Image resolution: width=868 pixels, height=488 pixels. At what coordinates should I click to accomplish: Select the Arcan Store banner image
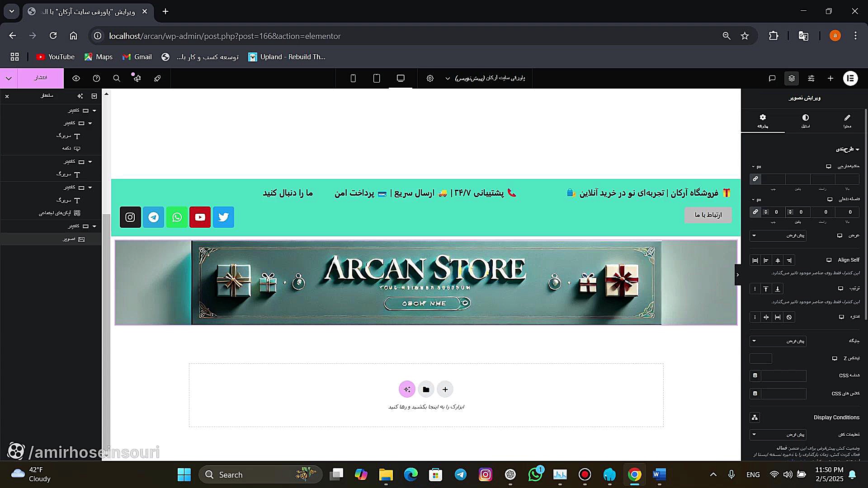[x=426, y=282]
